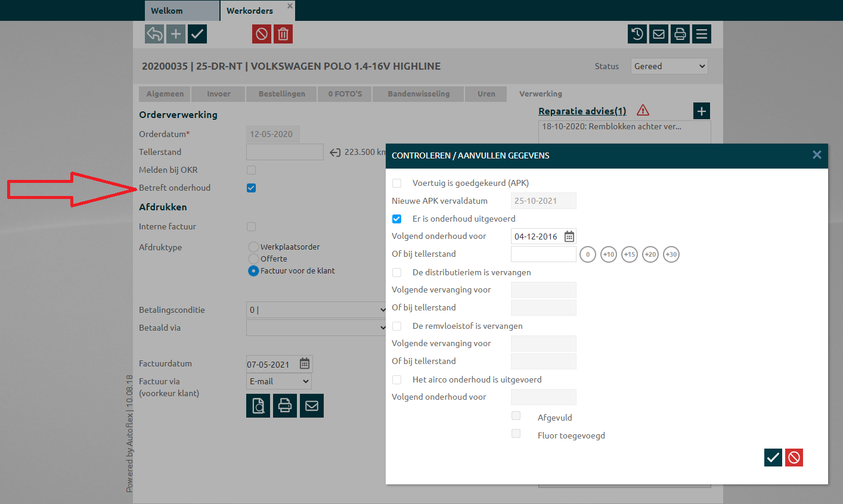Screen dimensions: 843x504
Task: Select the Offerte radio button
Action: 253,259
